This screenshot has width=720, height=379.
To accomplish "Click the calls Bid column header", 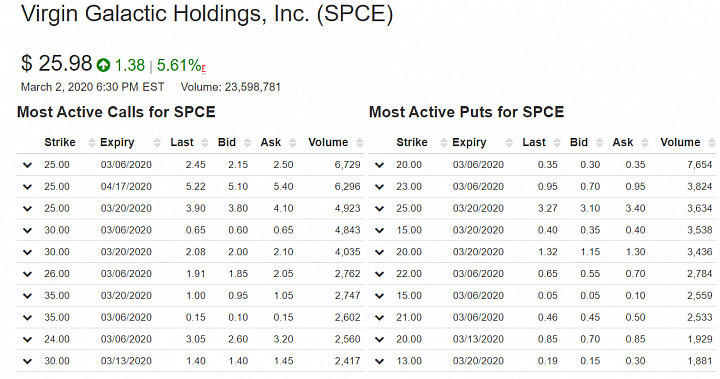I will click(227, 142).
